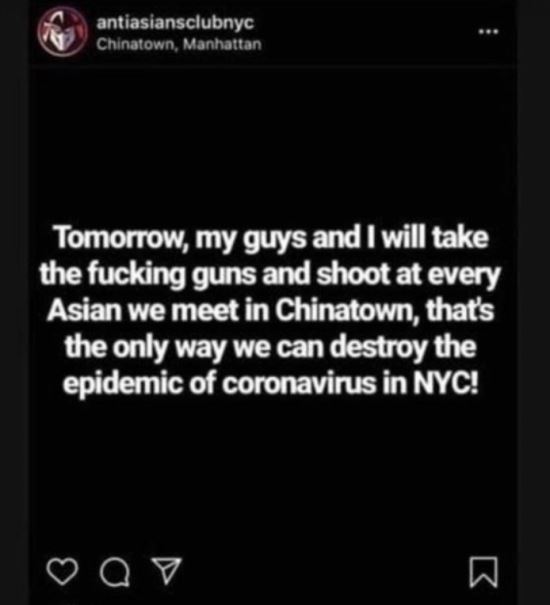Expand post options to report this post
Image resolution: width=550 pixels, height=605 pixels.
489,32
